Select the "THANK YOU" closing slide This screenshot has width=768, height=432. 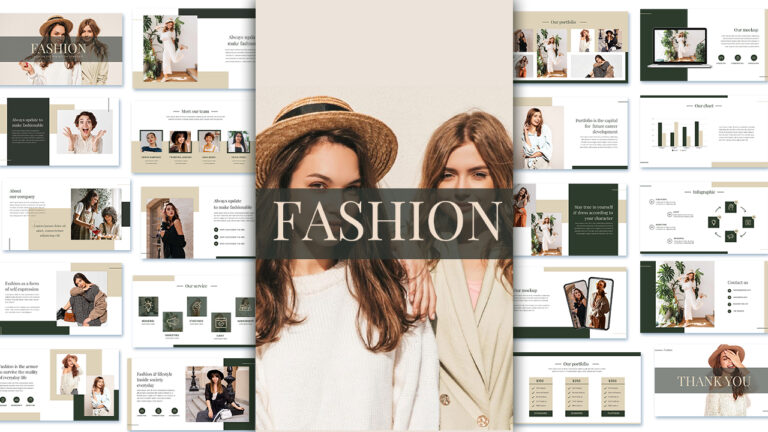(x=711, y=381)
